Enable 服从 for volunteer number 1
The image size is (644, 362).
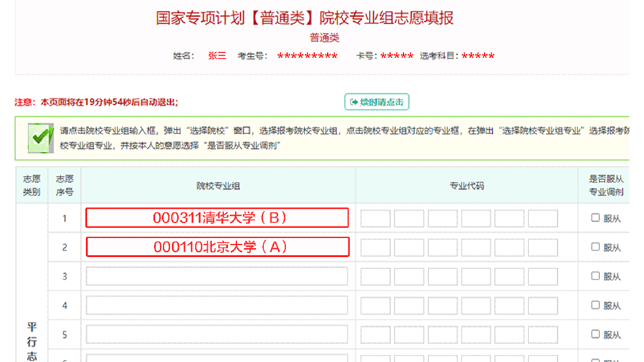pyautogui.click(x=595, y=218)
